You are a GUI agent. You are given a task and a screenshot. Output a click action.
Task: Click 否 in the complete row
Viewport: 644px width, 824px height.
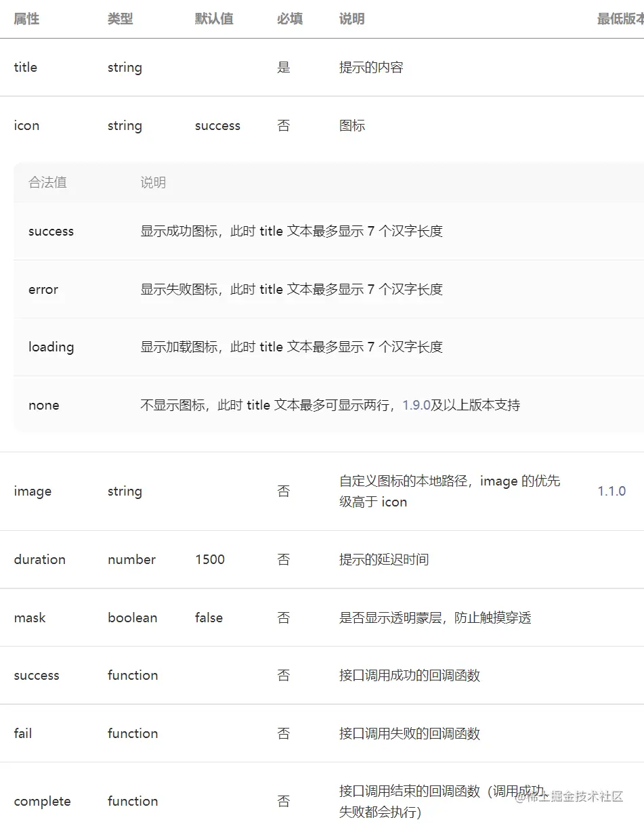click(x=284, y=801)
